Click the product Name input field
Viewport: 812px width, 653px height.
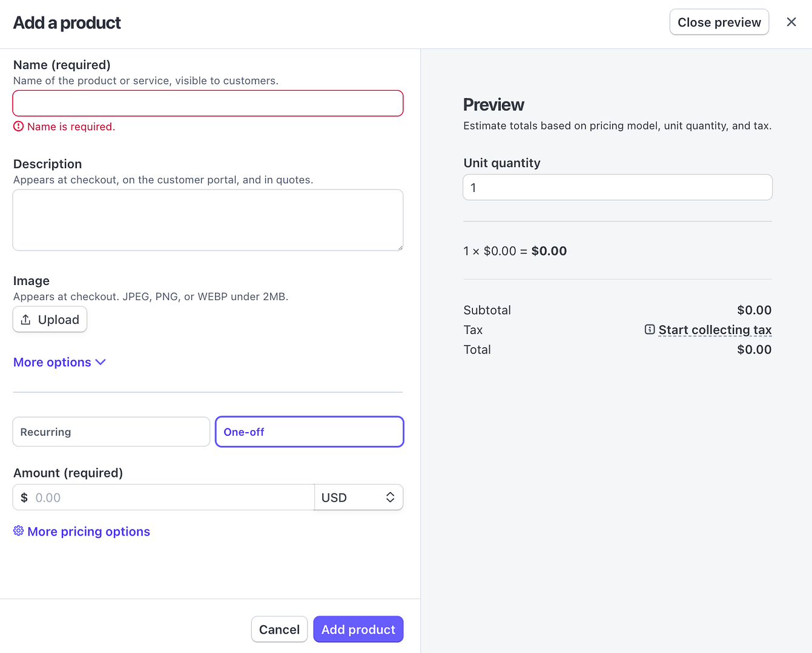point(208,103)
